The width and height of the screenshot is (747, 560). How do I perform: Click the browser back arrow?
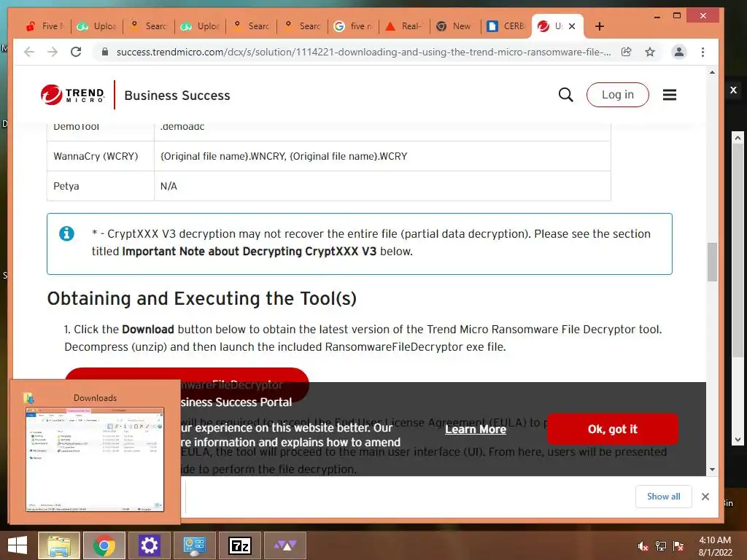29,52
